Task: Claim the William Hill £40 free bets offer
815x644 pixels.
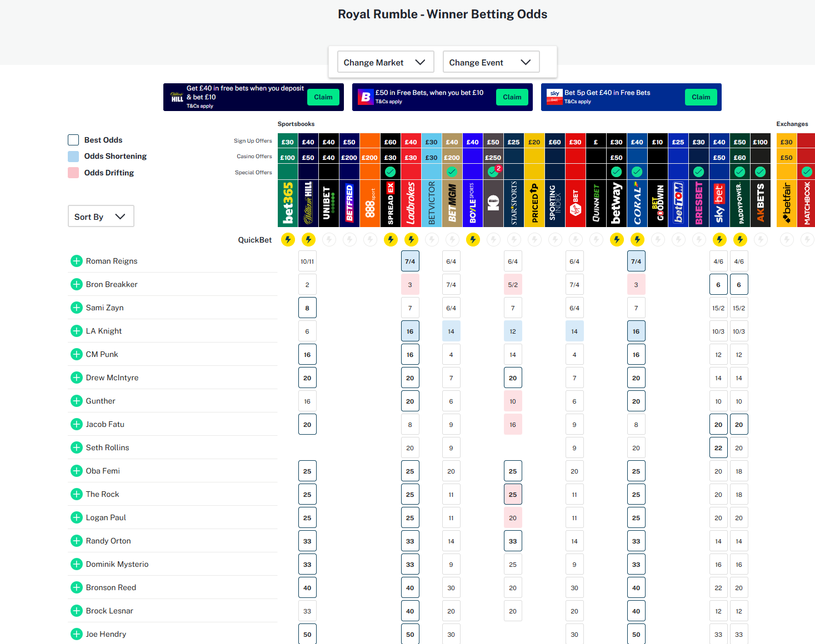Action: 323,97
